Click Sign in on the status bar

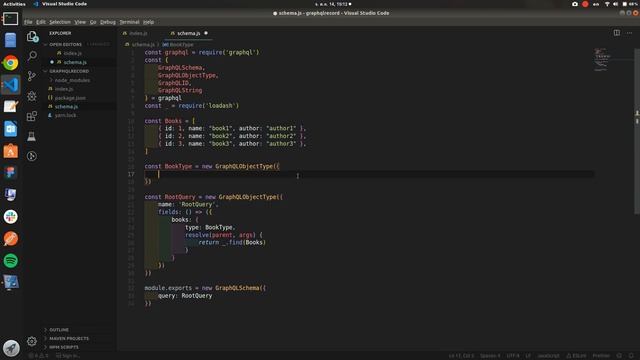click(68, 356)
